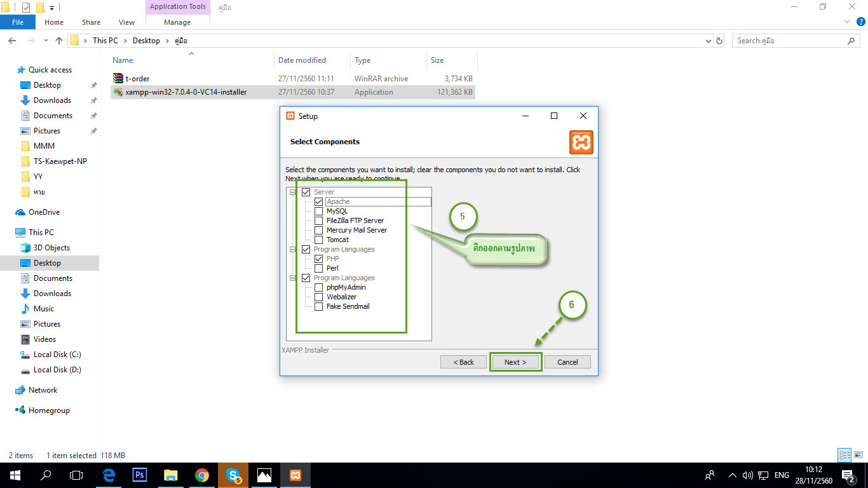Viewport: 868px width, 488px height.
Task: Enable the Perl checkbox
Action: point(319,268)
